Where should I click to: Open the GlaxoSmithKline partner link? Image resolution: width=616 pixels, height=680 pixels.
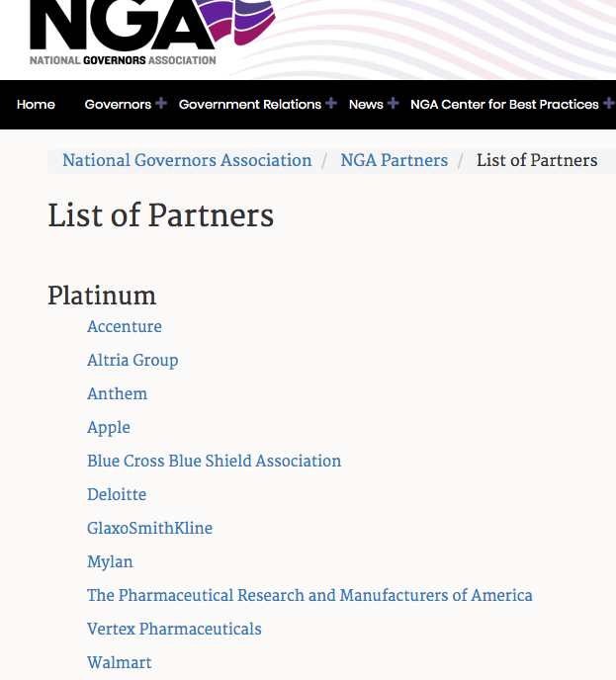coord(149,528)
